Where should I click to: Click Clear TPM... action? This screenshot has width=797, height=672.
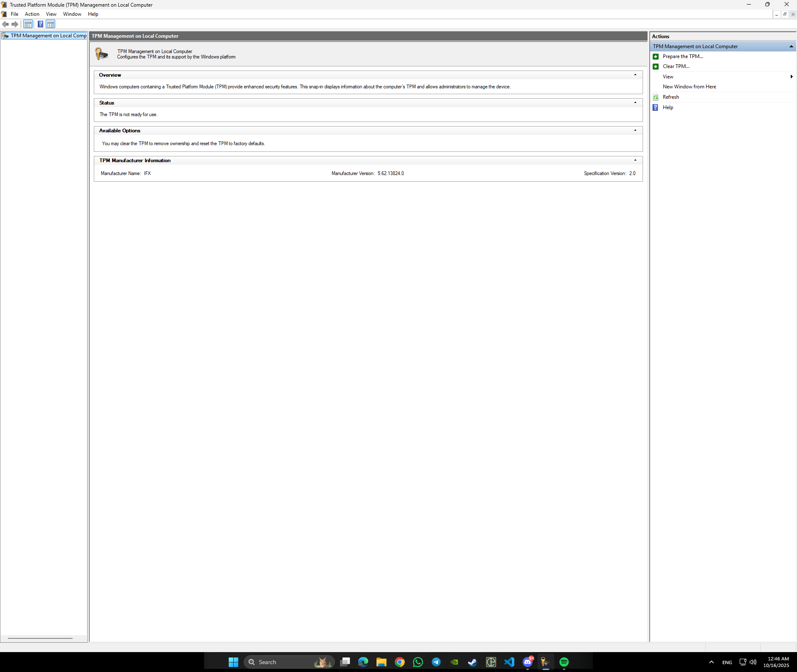676,66
